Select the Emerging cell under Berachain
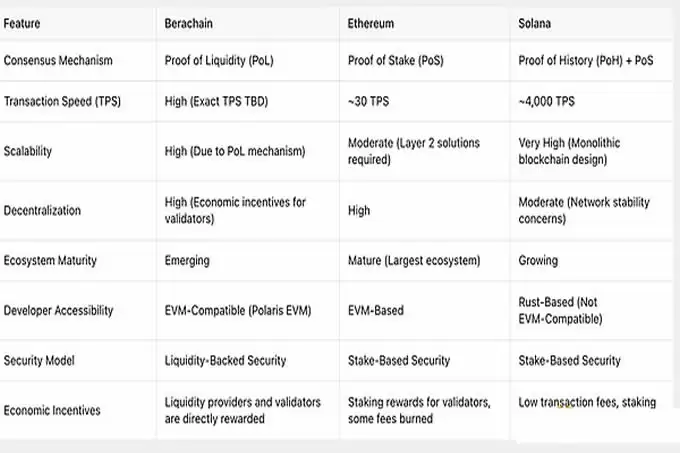The width and height of the screenshot is (680, 453). [187, 261]
